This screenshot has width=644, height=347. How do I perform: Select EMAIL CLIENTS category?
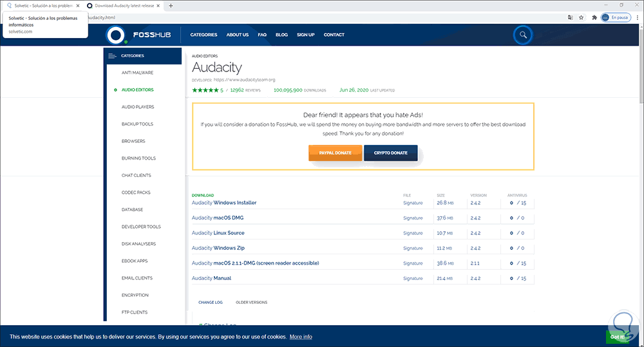click(137, 278)
